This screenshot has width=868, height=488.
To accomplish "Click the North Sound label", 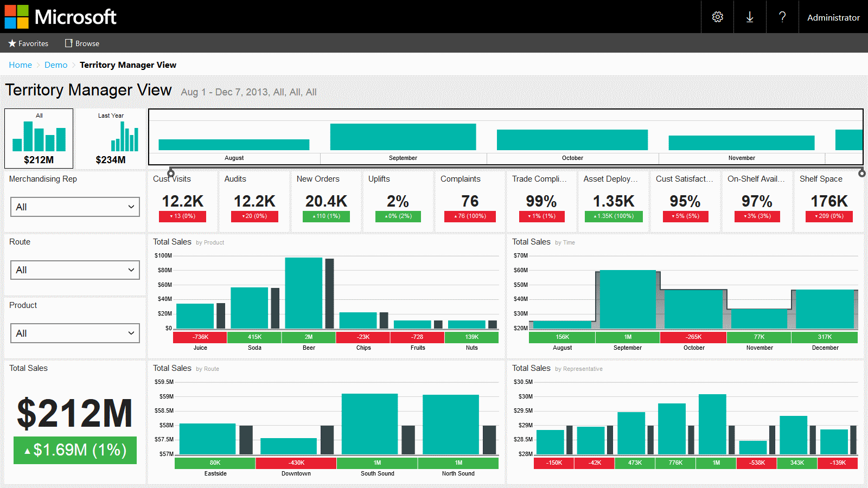I will pos(458,473).
